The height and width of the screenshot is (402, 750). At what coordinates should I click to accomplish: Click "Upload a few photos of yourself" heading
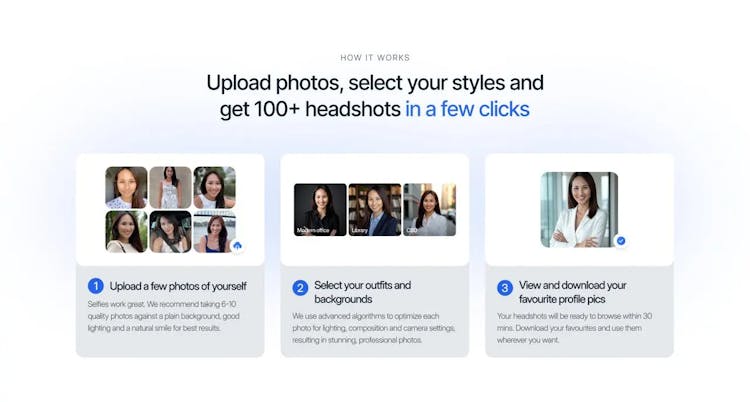[x=178, y=286]
